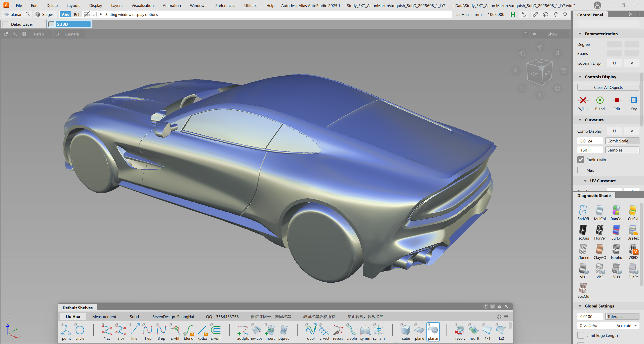Select the circle curve tool
Screen dimensions: 644x344
click(x=80, y=330)
